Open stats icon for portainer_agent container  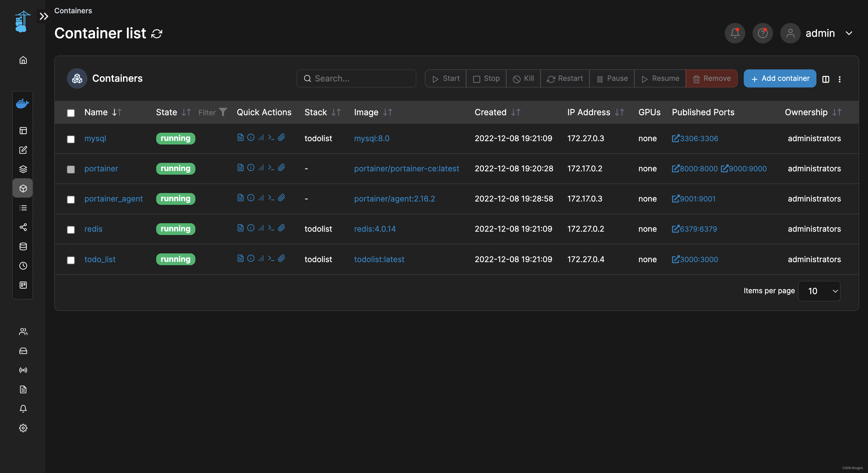click(x=261, y=198)
